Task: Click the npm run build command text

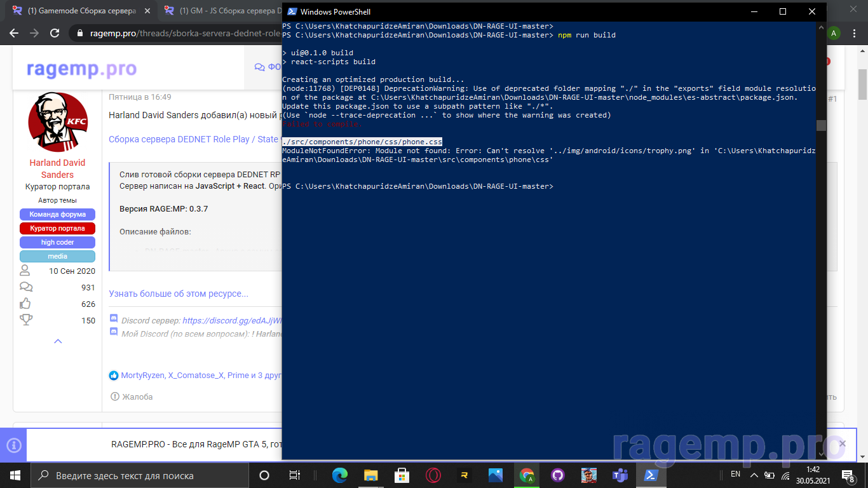Action: point(587,35)
